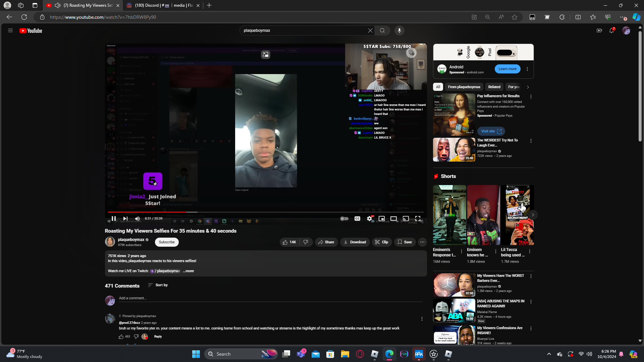Seek on the red video progress bar
644x362 pixels.
coord(266,212)
